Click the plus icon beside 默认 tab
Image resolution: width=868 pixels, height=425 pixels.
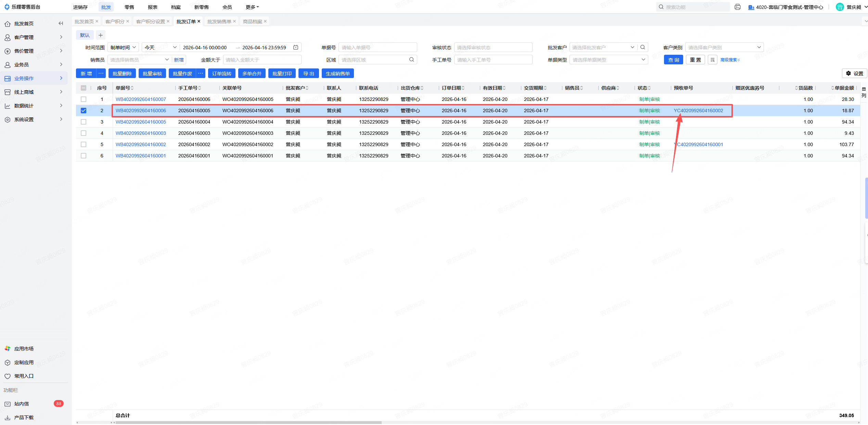[x=101, y=35]
